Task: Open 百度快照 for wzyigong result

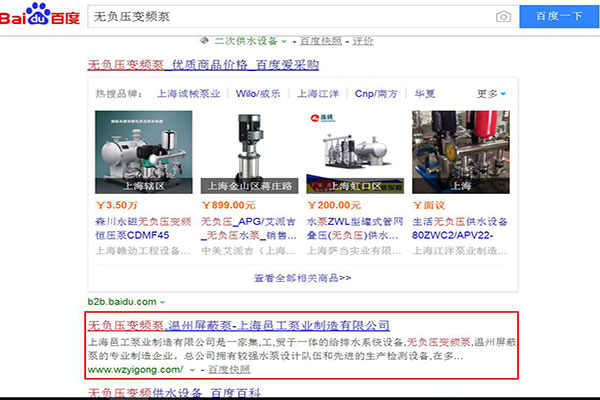Action: coord(229,370)
